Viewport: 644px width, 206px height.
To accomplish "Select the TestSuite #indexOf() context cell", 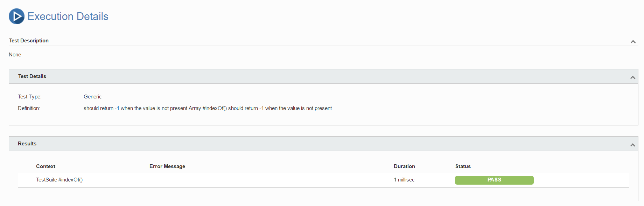I will click(x=59, y=180).
